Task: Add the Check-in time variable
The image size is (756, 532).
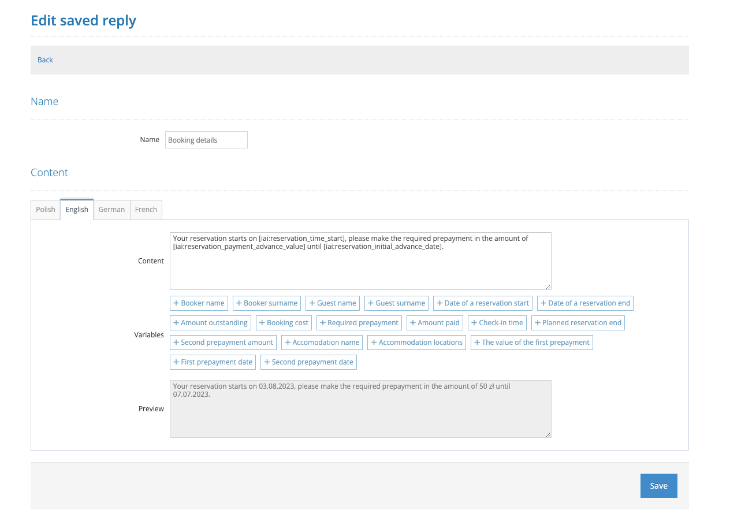Action: coord(497,323)
